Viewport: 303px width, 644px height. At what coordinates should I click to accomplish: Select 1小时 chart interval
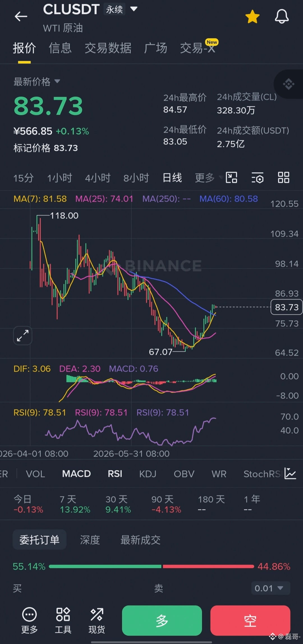click(x=59, y=178)
